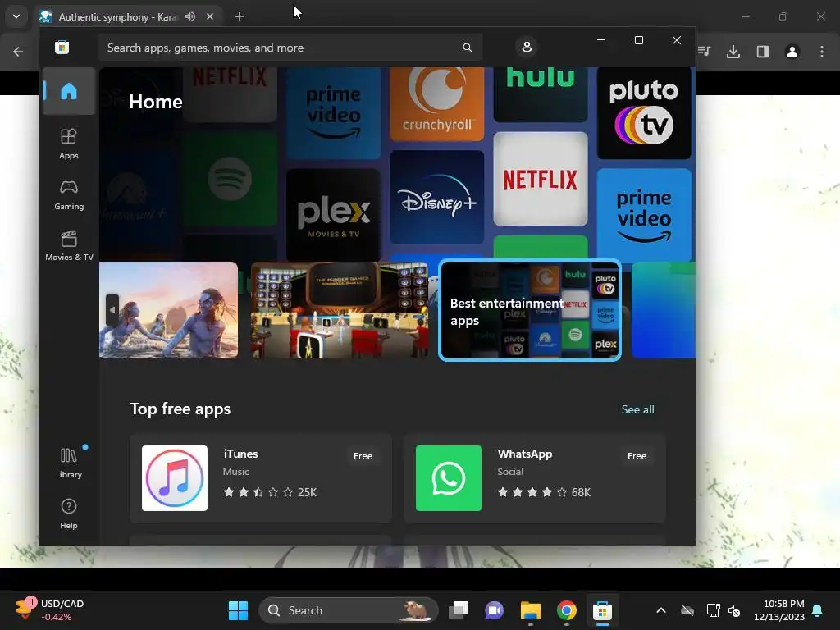840x630 pixels.
Task: Click the Disney+ tile in the banner
Action: [x=437, y=197]
